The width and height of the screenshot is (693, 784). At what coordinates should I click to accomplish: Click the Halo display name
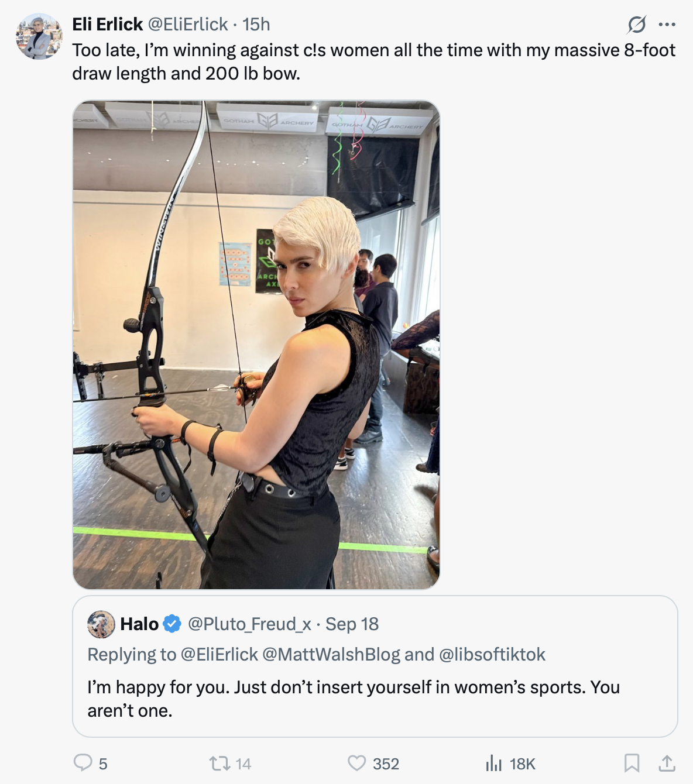click(139, 624)
